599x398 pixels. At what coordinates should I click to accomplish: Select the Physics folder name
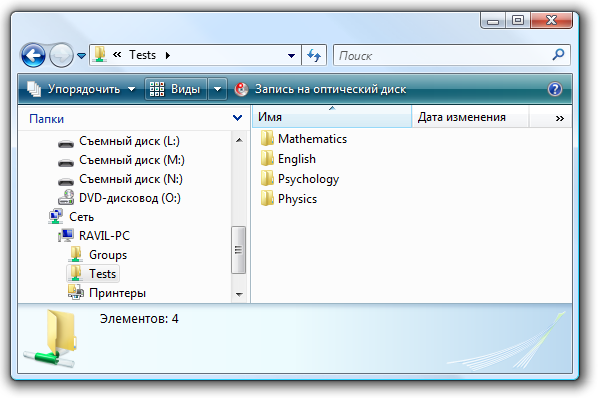pyautogui.click(x=297, y=199)
